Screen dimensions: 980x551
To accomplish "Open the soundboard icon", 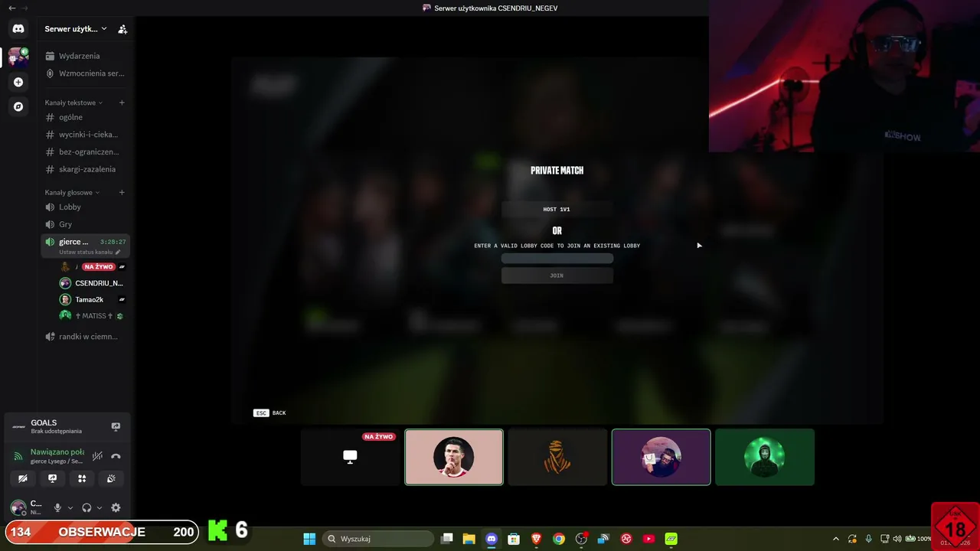I will click(111, 478).
